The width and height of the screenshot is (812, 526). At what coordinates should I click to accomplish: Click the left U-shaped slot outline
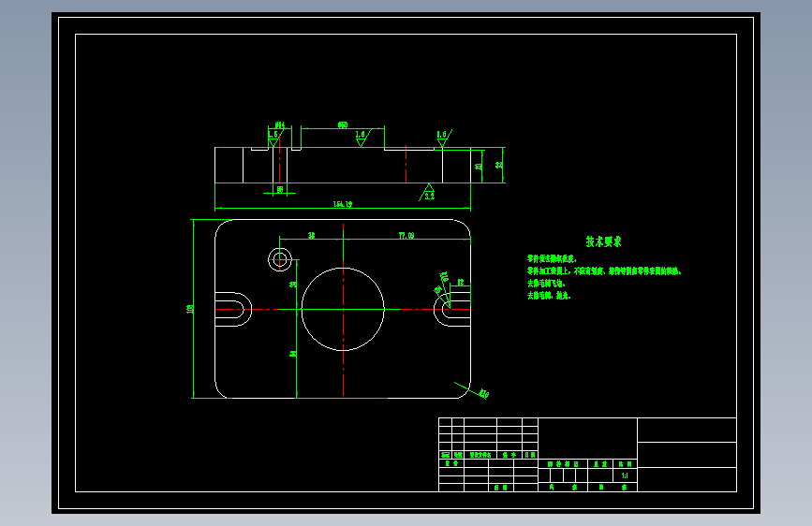point(233,309)
